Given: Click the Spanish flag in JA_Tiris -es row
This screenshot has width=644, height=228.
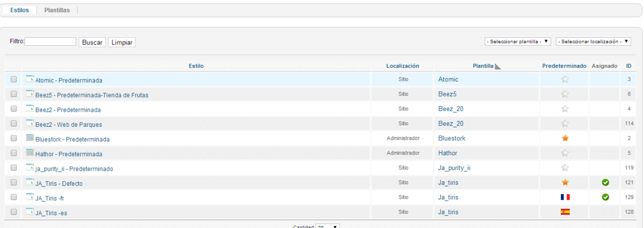Looking at the screenshot, I should pos(565,212).
